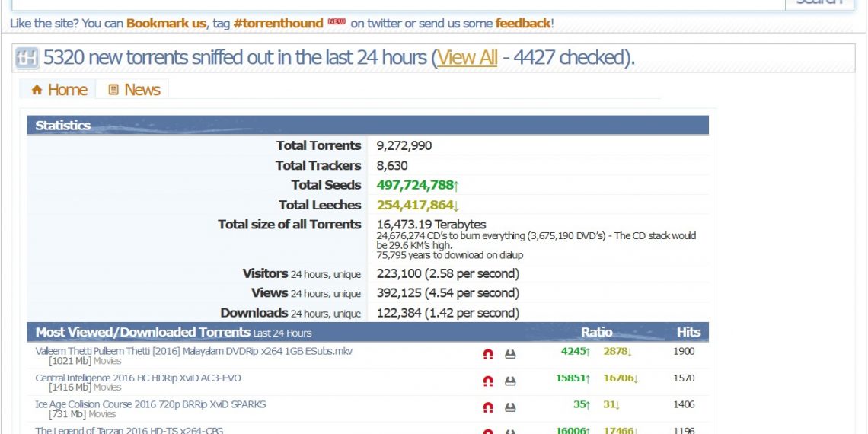Click the Total Leeches value 254,417,864
868x434 pixels.
point(418,205)
